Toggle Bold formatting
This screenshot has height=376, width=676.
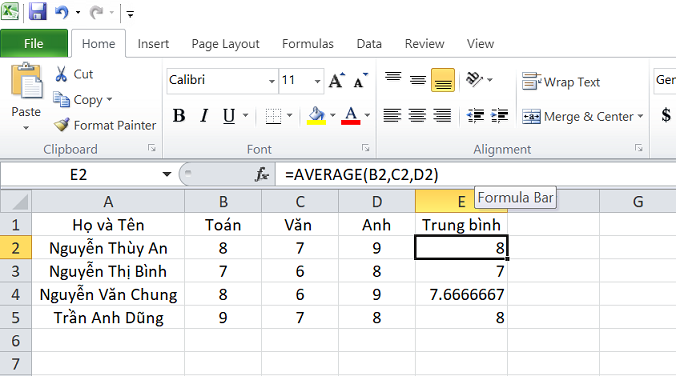(179, 116)
